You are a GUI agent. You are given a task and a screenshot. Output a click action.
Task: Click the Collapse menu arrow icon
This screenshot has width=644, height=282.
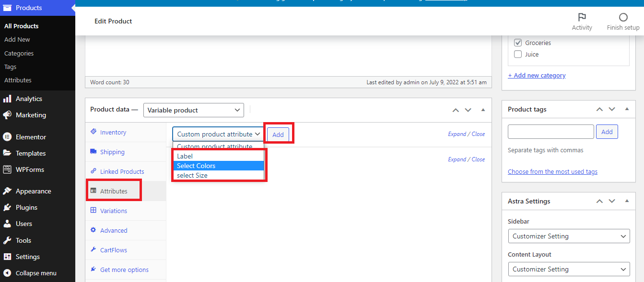coord(7,273)
